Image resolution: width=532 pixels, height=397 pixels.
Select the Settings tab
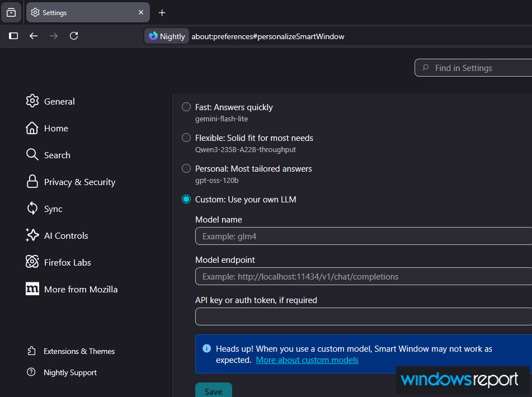(x=88, y=12)
